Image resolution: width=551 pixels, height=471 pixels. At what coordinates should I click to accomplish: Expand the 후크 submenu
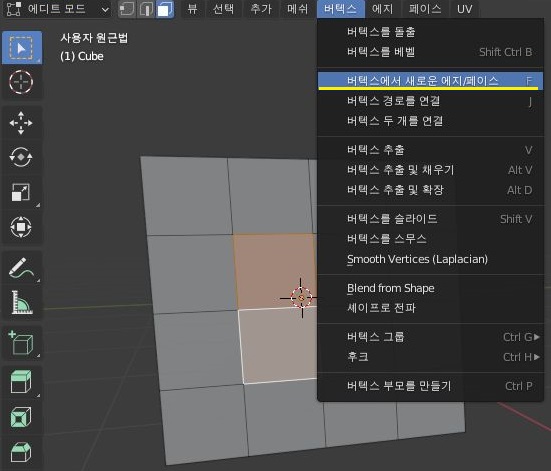coord(430,357)
